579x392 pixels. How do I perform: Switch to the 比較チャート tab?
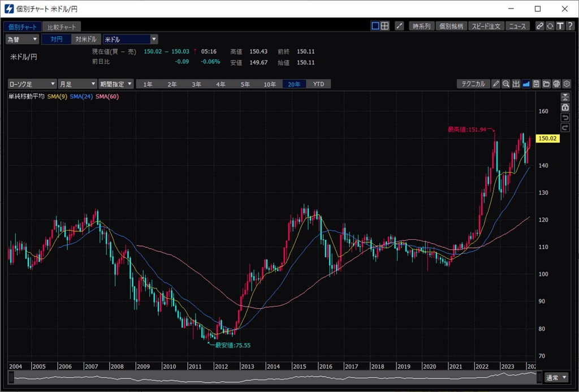62,27
